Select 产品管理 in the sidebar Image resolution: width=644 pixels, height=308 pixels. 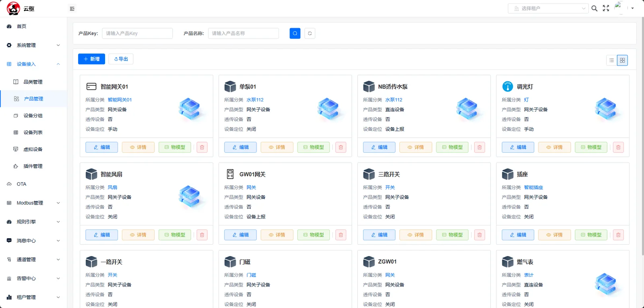[33, 99]
